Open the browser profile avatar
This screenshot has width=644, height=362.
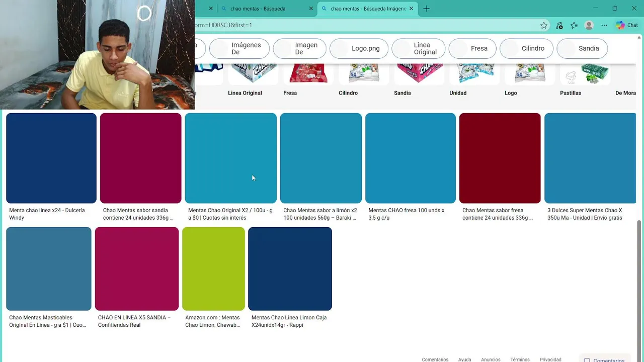pos(589,25)
